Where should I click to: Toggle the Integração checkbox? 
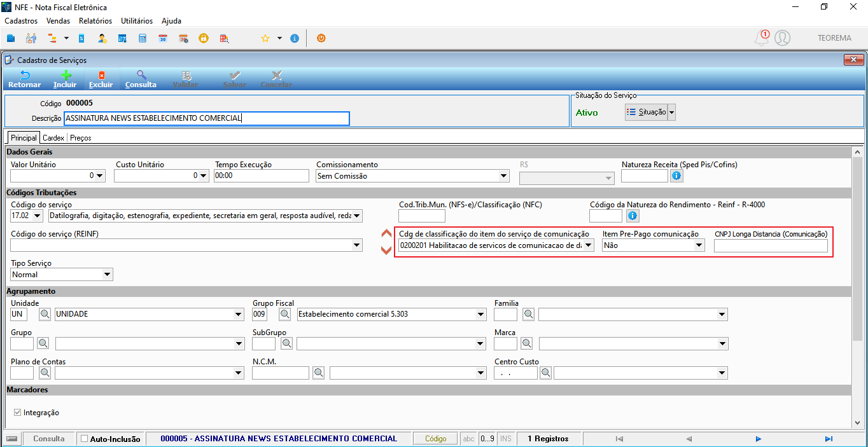click(18, 413)
